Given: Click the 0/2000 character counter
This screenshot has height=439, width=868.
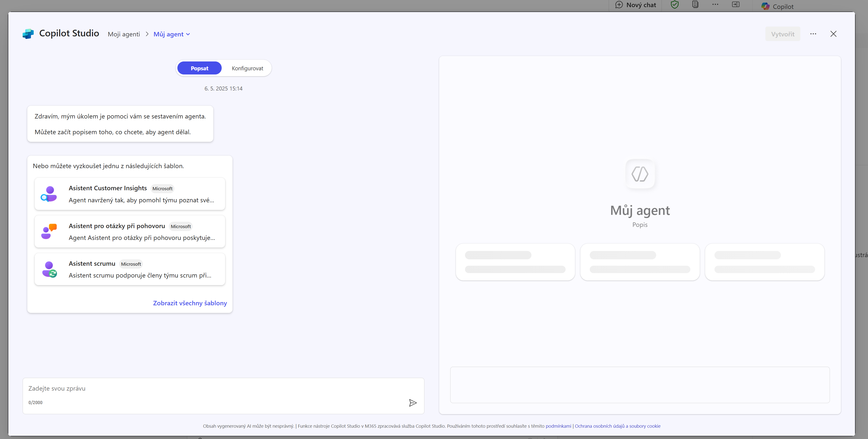Looking at the screenshot, I should (x=35, y=402).
